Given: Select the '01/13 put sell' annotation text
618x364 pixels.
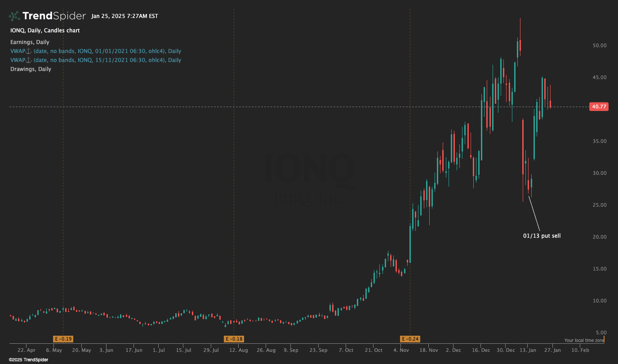Looking at the screenshot, I should pos(542,236).
